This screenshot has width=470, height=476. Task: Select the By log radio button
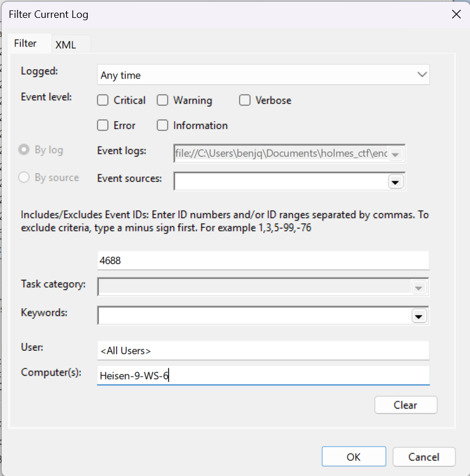pos(24,150)
